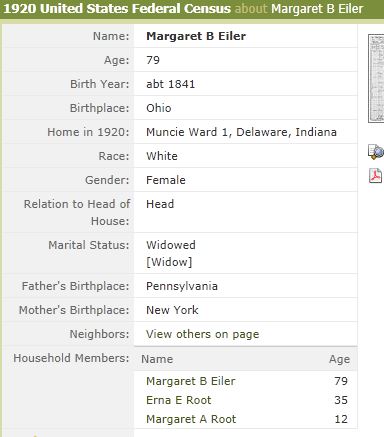The image size is (384, 437).
Task: Click the age 35 beside Erna E Root
Action: [x=341, y=400]
